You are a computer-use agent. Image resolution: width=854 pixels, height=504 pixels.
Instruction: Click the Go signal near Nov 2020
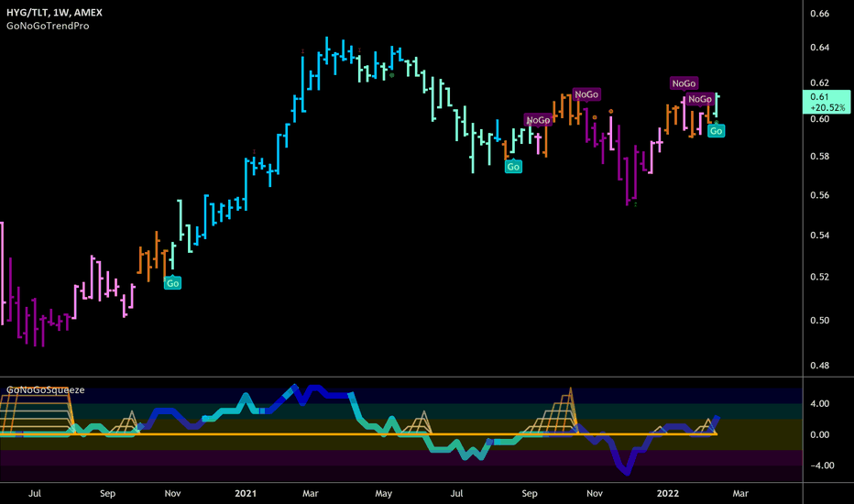[x=172, y=283]
